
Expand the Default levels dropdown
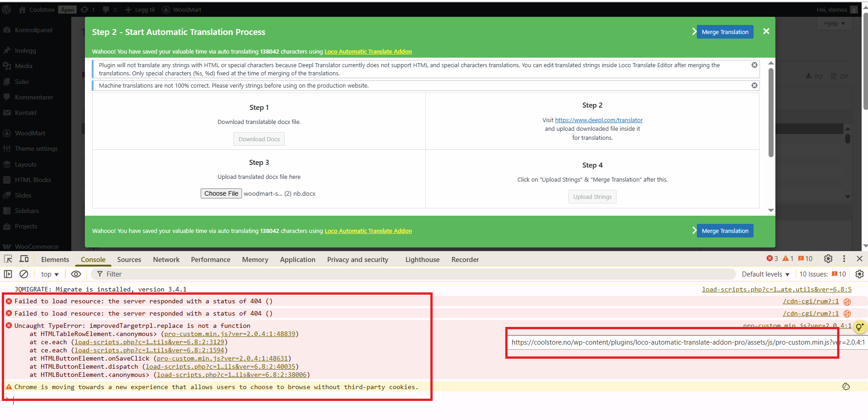click(x=766, y=274)
